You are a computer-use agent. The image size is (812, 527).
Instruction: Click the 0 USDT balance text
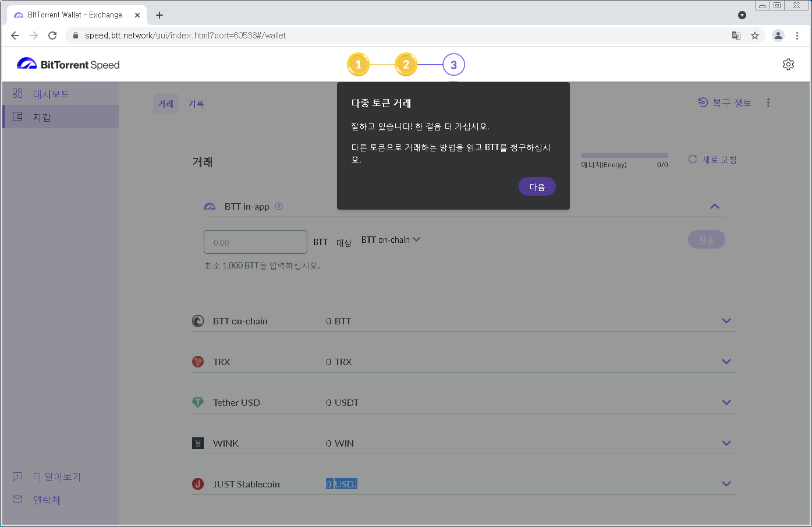[342, 402]
